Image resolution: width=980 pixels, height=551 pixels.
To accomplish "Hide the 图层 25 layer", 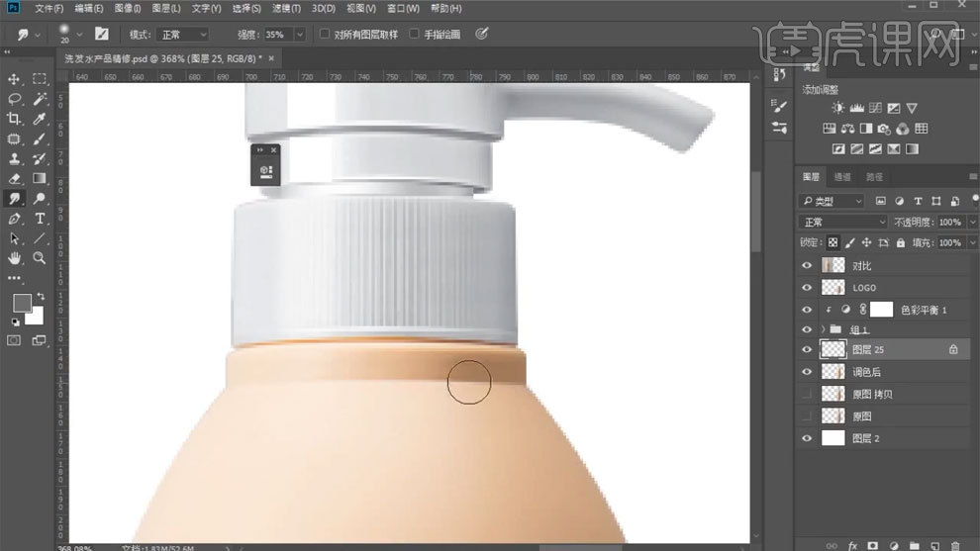I will pyautogui.click(x=807, y=350).
